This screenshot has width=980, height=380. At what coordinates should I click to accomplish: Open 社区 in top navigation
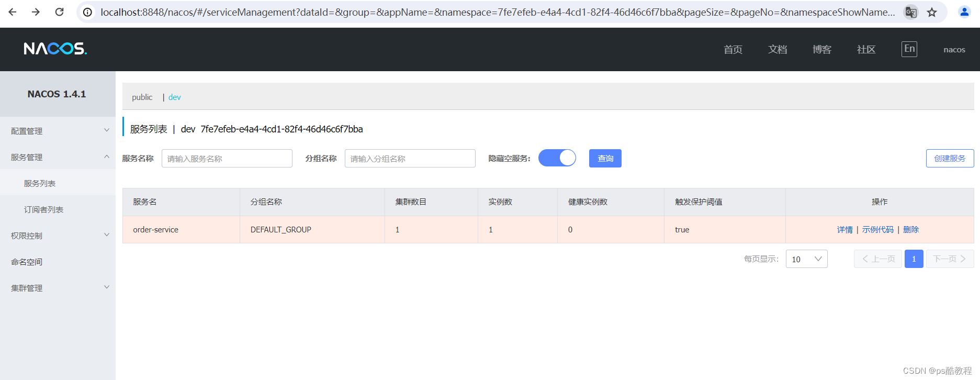click(866, 49)
